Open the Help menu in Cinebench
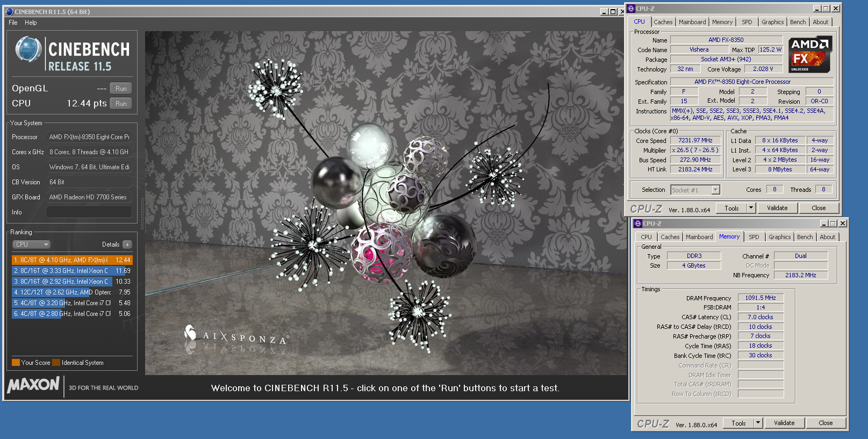 coord(31,23)
